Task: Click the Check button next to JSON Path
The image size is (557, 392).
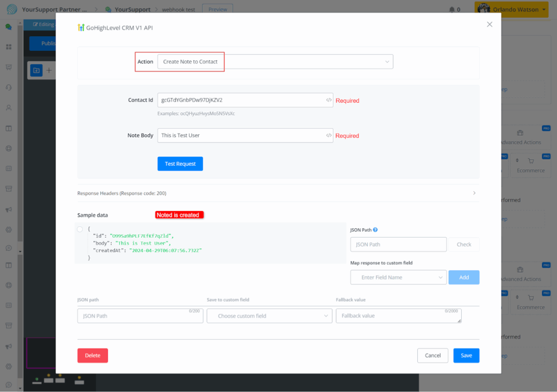Action: (x=464, y=245)
